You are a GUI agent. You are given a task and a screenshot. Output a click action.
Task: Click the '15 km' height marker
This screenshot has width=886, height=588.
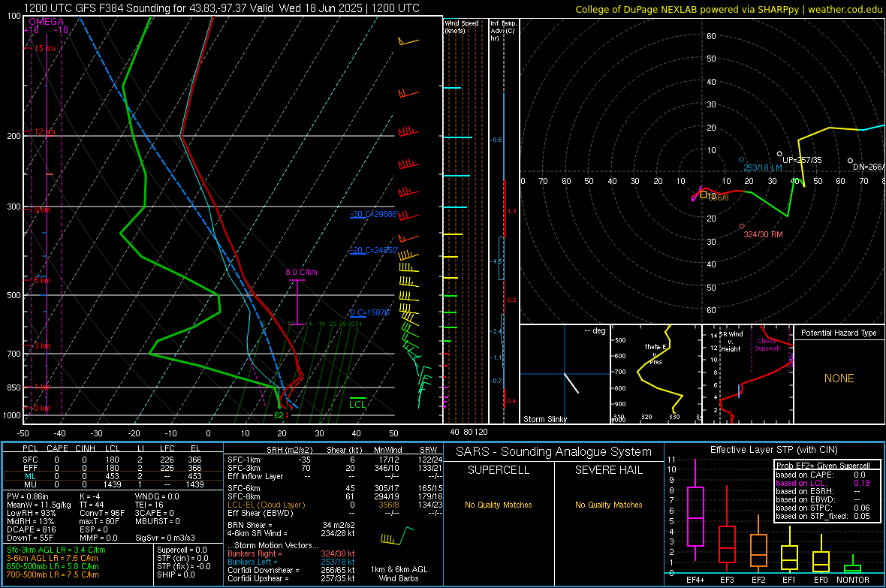(x=44, y=48)
